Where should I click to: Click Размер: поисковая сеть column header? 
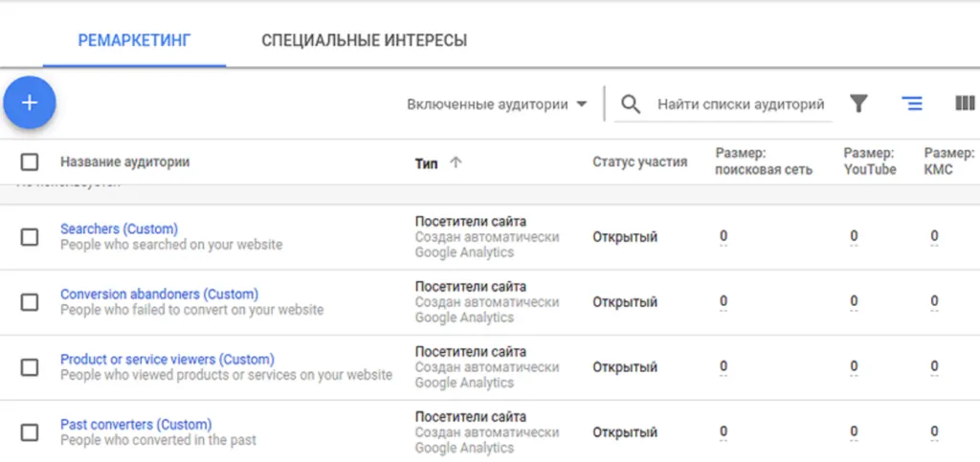point(764,162)
